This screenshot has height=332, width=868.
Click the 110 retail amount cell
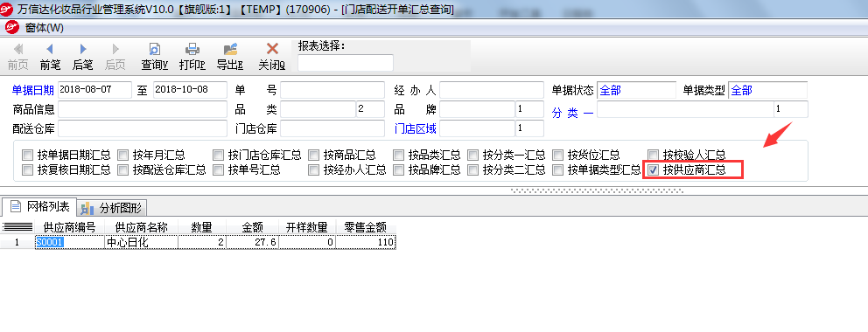coord(366,242)
